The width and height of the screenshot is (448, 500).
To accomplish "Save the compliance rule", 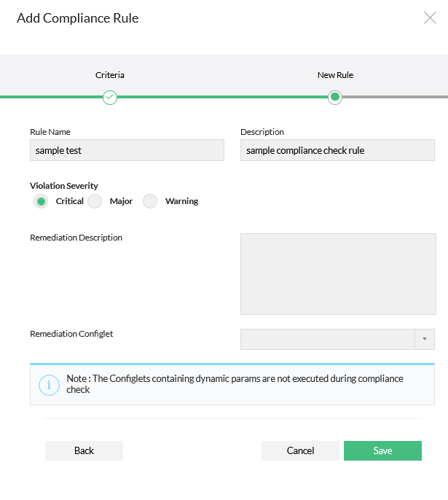I will pyautogui.click(x=382, y=450).
